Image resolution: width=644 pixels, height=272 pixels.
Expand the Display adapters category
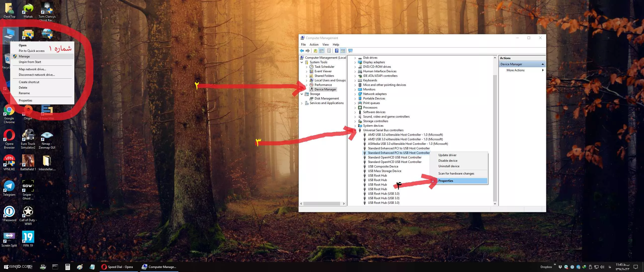coord(355,62)
